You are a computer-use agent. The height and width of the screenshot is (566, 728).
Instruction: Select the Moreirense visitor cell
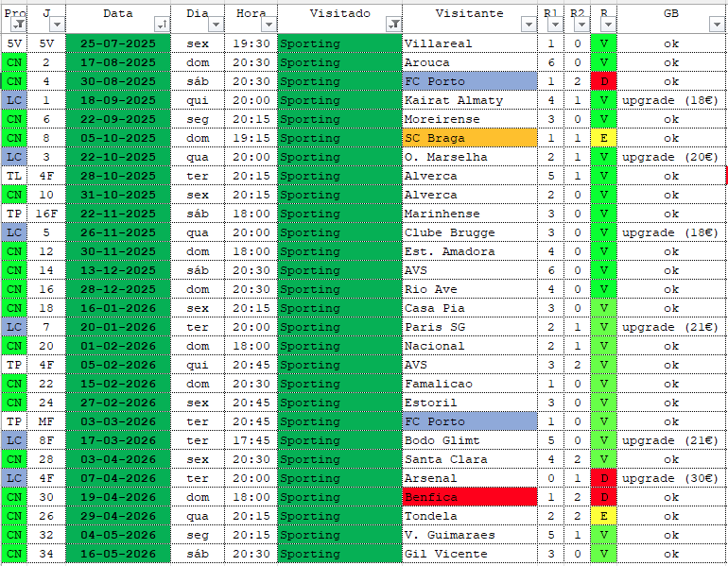point(469,119)
